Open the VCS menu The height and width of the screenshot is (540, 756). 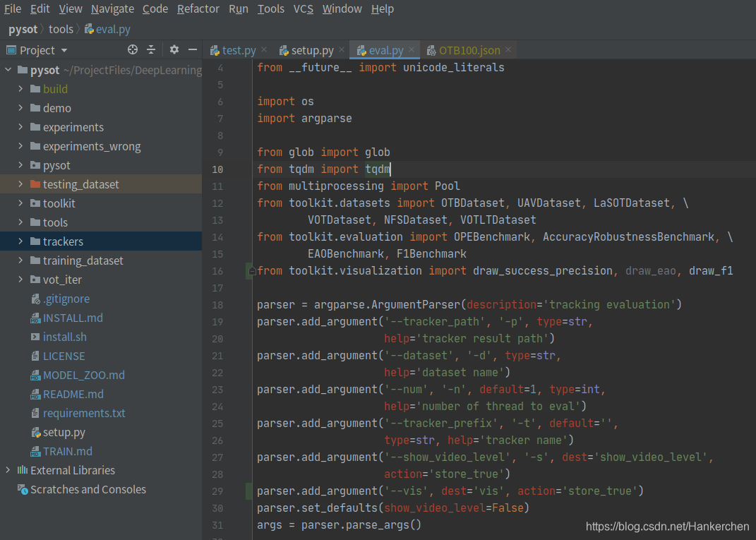pyautogui.click(x=304, y=8)
